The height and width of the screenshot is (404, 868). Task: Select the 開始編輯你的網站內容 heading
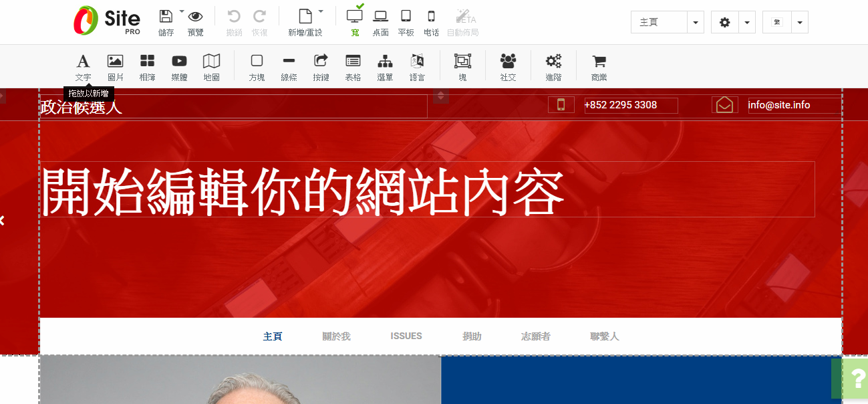(303, 191)
